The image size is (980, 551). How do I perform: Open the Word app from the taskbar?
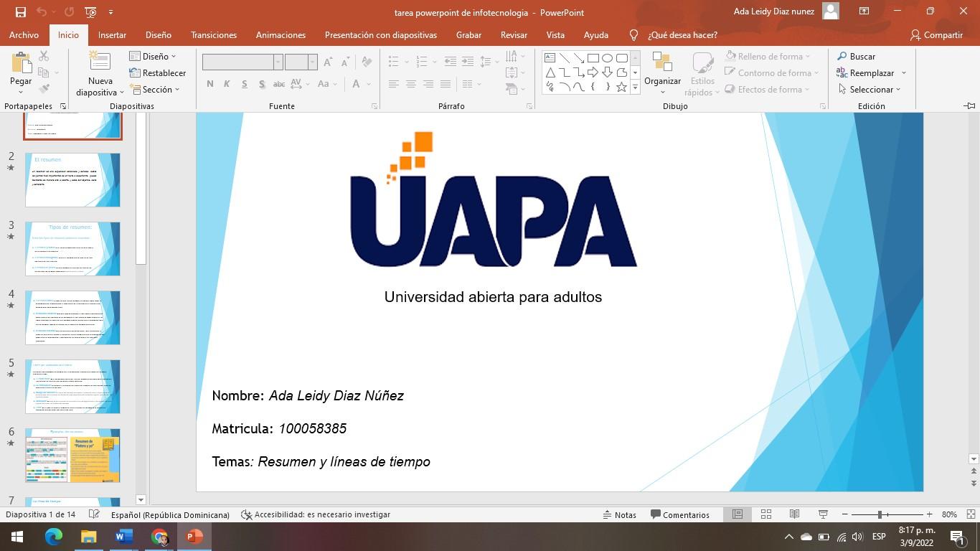pos(124,536)
